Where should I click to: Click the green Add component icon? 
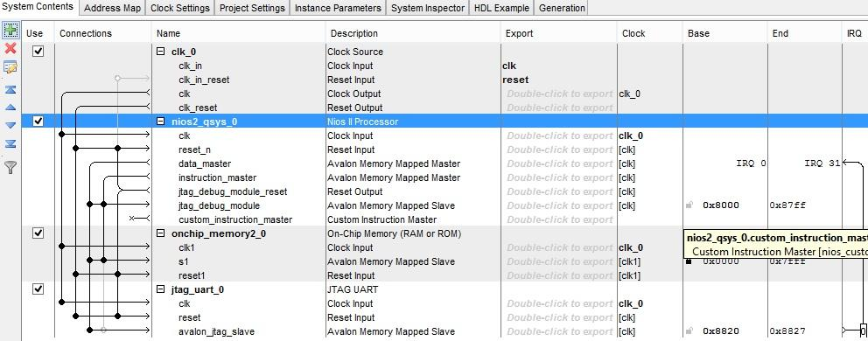[x=10, y=31]
